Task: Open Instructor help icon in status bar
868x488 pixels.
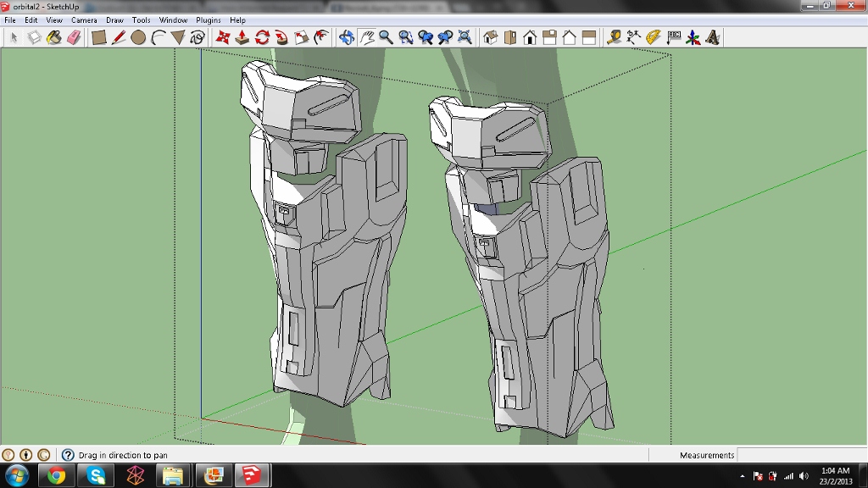Action: [68, 455]
